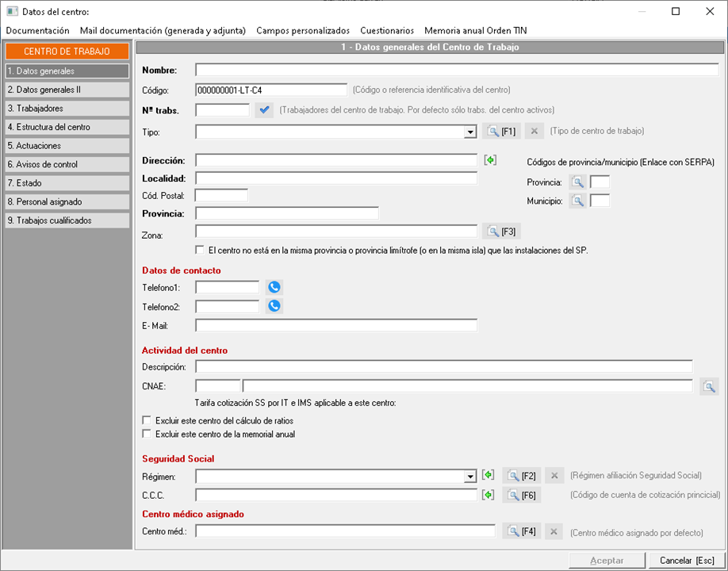Viewport: 728px width, 571px height.
Task: Search centro médico with the F4 button
Action: 521,531
